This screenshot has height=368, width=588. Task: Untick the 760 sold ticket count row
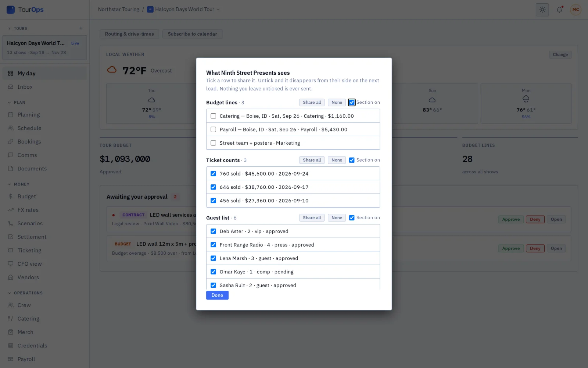[213, 174]
